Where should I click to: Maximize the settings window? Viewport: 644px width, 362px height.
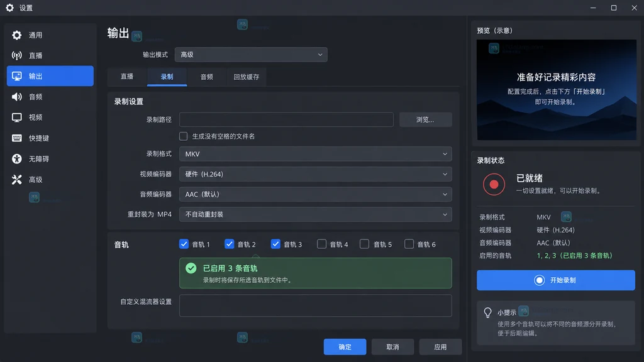click(x=614, y=8)
